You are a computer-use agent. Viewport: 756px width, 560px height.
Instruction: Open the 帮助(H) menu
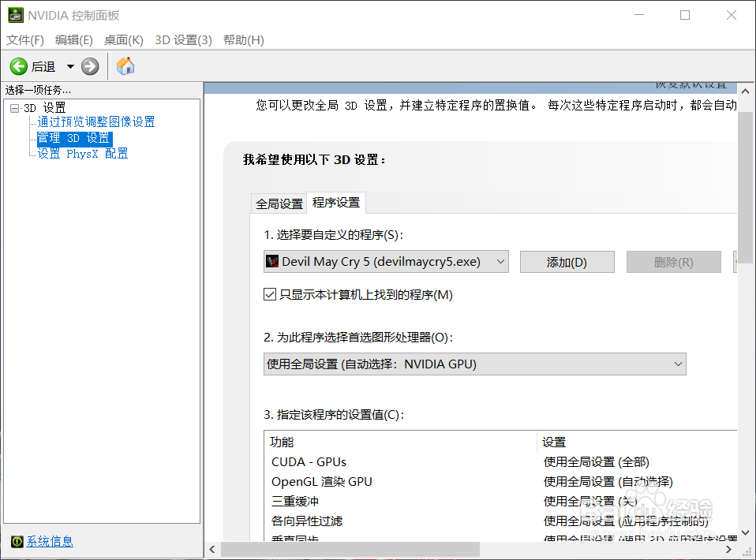pos(244,40)
